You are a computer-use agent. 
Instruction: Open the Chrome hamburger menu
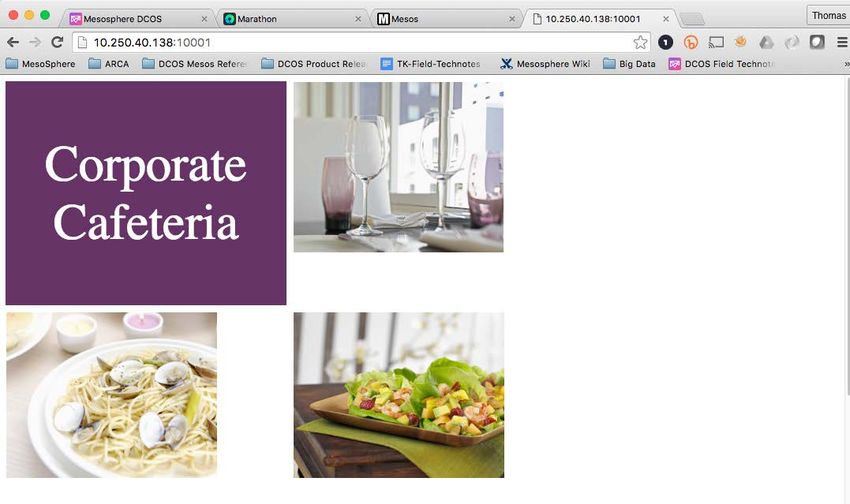coord(842,42)
